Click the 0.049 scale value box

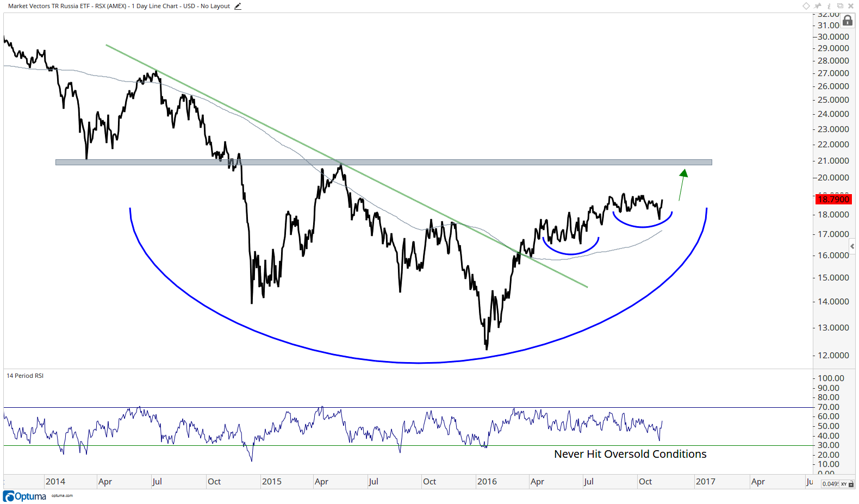point(830,484)
